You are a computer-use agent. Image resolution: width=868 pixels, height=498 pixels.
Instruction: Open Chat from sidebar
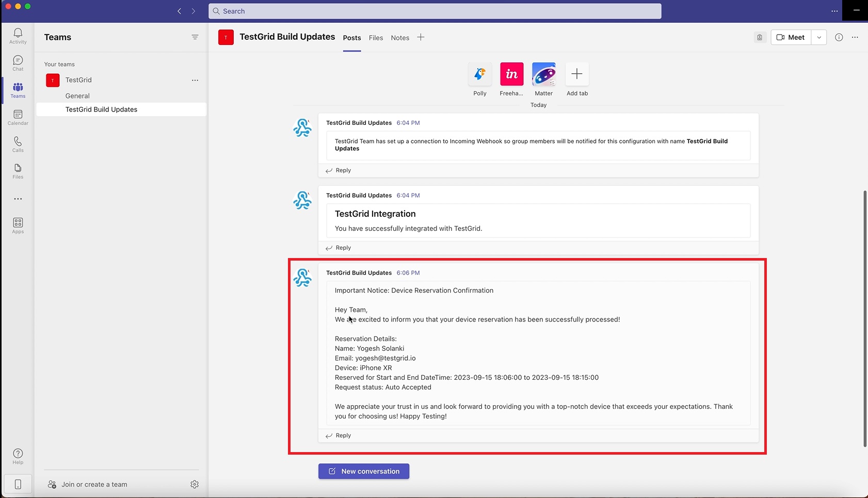18,63
